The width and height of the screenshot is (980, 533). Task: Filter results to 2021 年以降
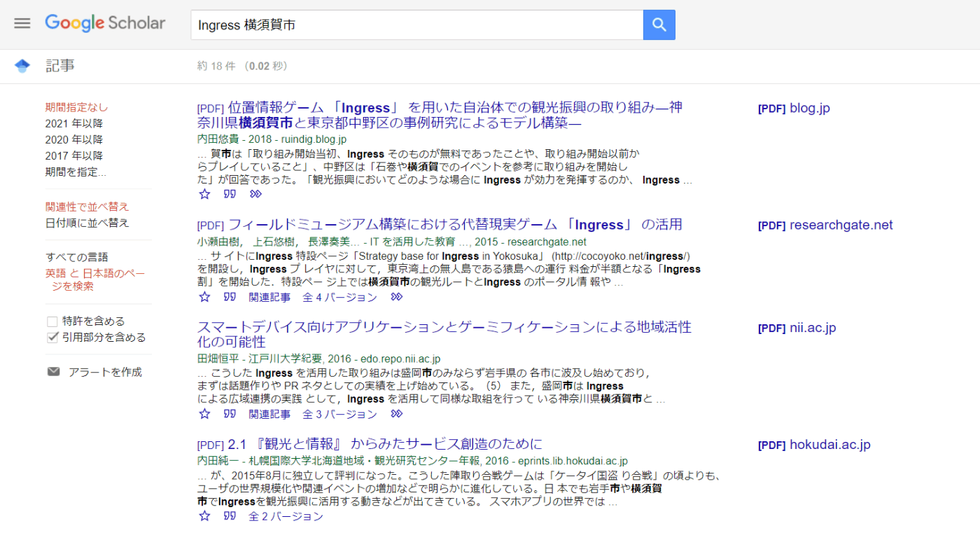74,123
